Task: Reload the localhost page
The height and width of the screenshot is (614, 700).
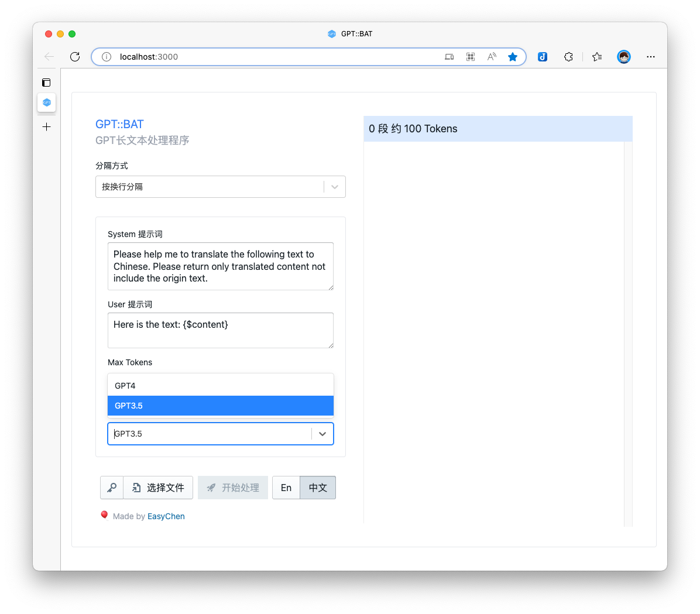Action: click(x=75, y=57)
